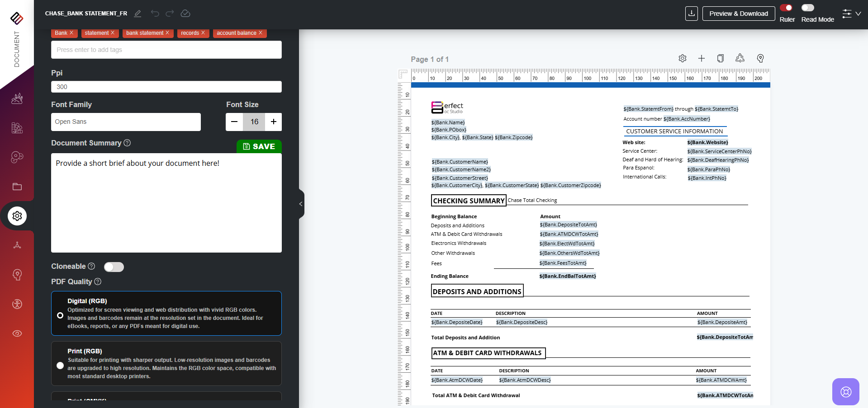
Task: Turn off the Ruler toggle
Action: coord(786,8)
